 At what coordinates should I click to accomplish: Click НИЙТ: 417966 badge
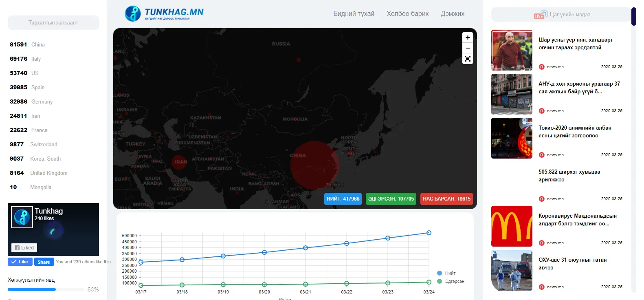343,199
